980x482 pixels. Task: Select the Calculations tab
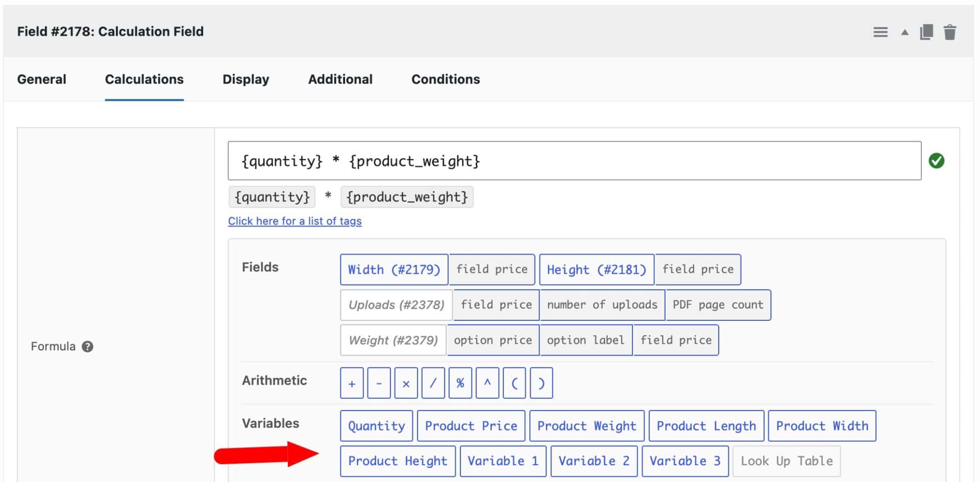click(x=144, y=79)
